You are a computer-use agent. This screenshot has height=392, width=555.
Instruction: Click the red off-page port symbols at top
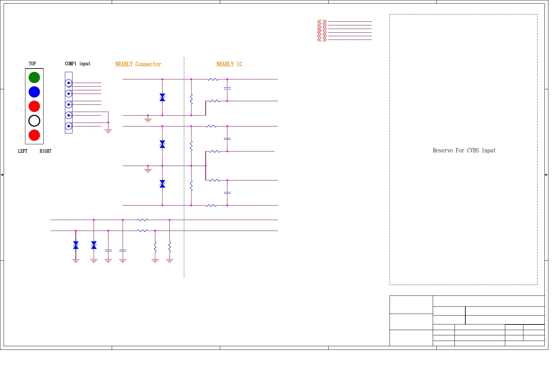322,31
